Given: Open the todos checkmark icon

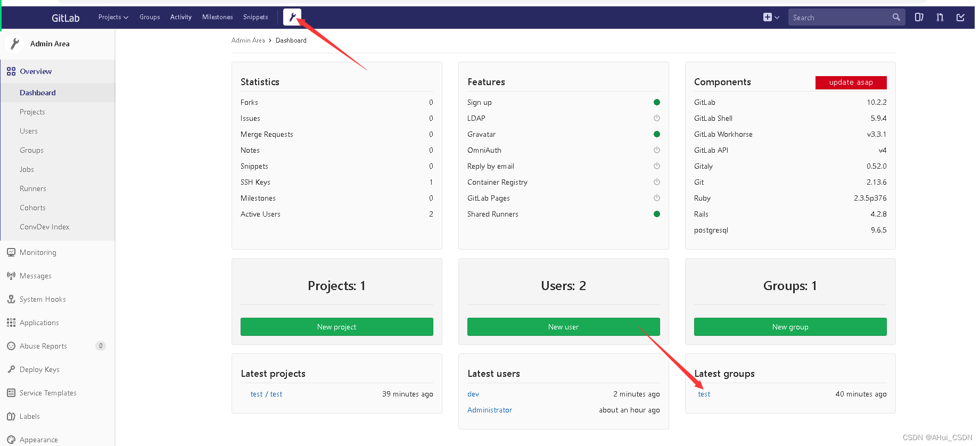Looking at the screenshot, I should coord(960,18).
